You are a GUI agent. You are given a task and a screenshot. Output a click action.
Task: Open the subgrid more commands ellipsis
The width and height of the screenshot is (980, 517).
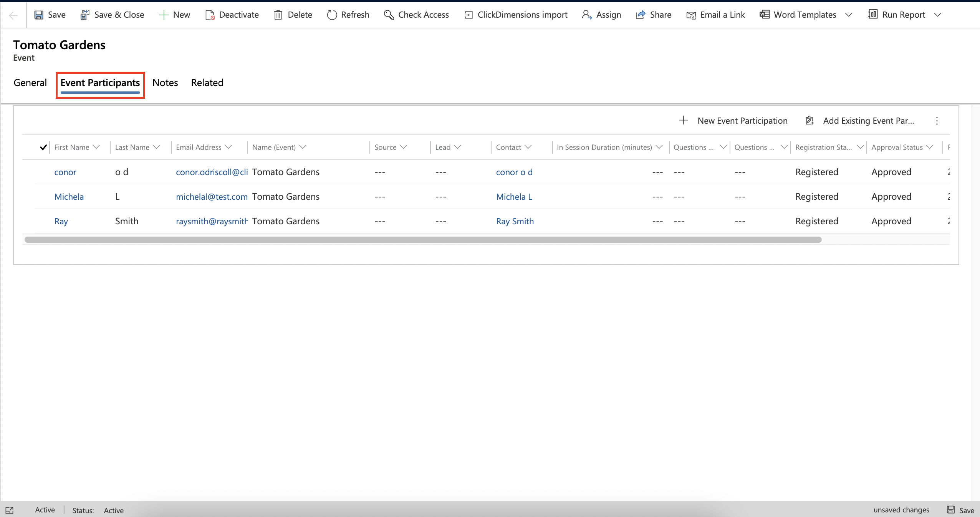click(937, 121)
